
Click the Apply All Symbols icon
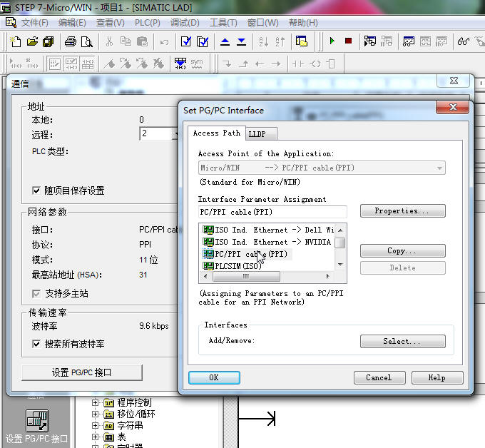[180, 63]
